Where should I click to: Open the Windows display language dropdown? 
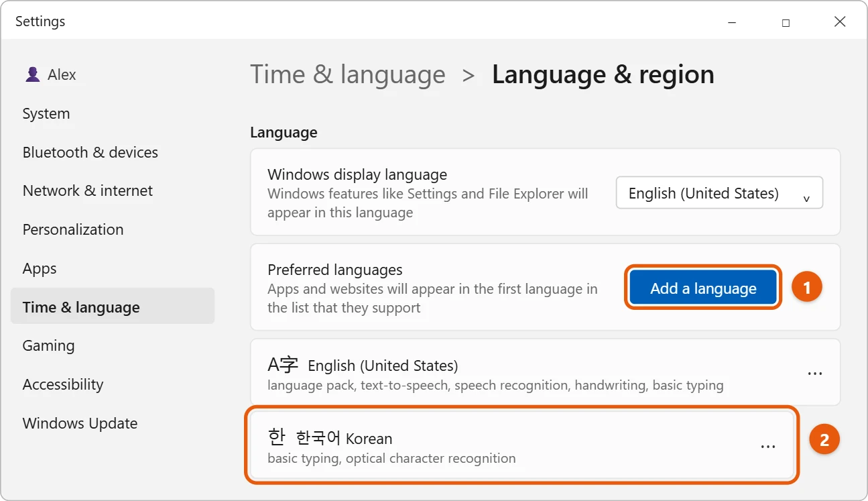(719, 193)
